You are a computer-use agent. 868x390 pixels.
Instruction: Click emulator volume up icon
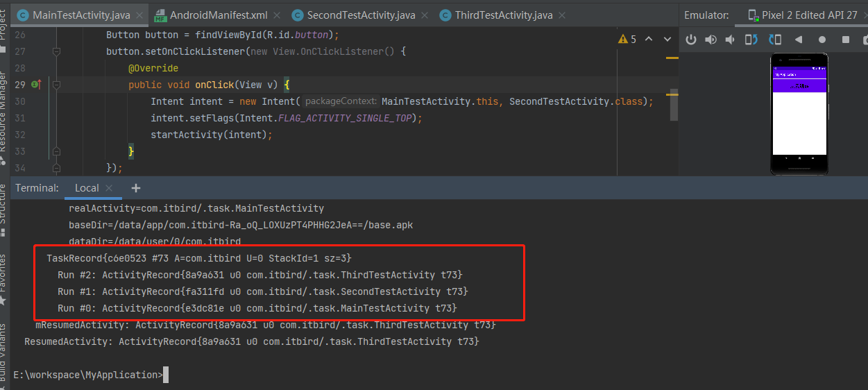click(x=710, y=40)
